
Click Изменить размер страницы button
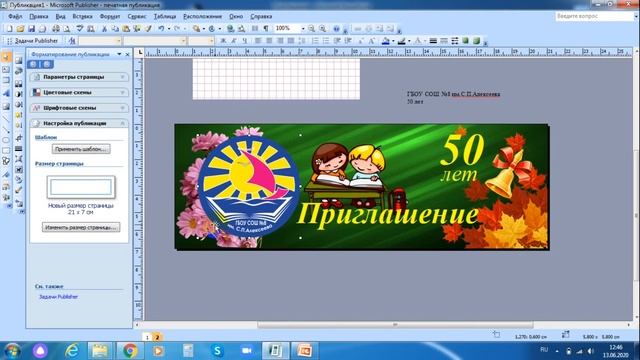(x=81, y=227)
